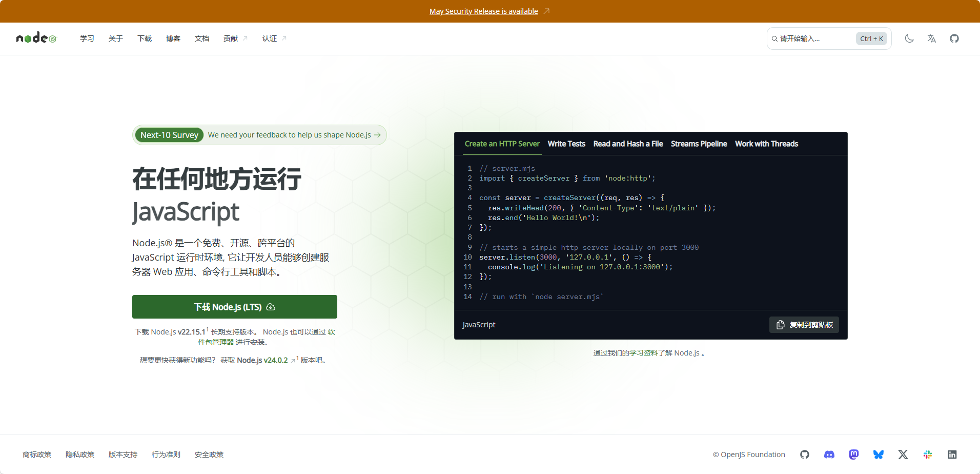Select the Write Tests tab
980x474 pixels.
[566, 144]
